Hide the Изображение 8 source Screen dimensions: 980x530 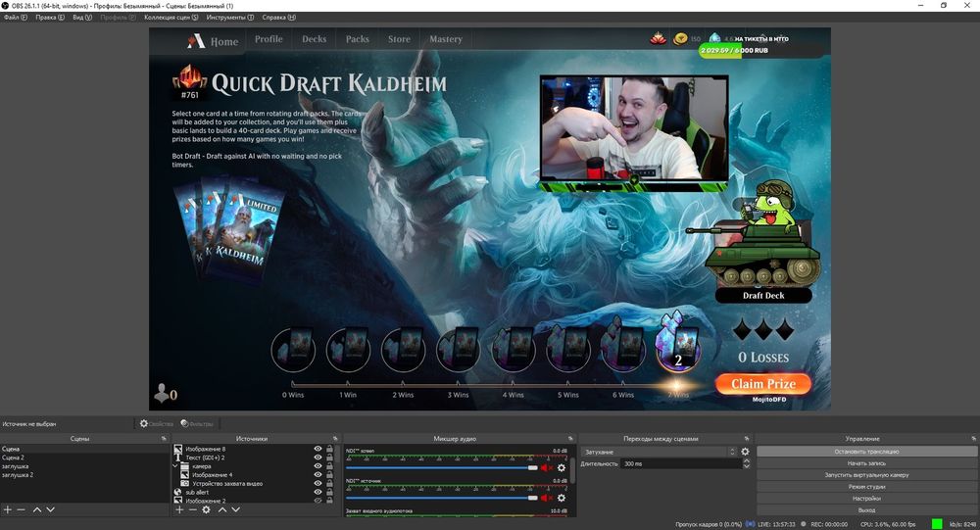[318, 449]
